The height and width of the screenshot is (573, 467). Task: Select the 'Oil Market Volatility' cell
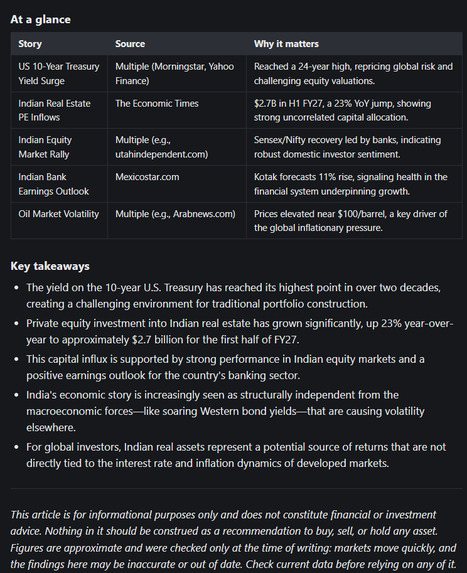pyautogui.click(x=59, y=221)
